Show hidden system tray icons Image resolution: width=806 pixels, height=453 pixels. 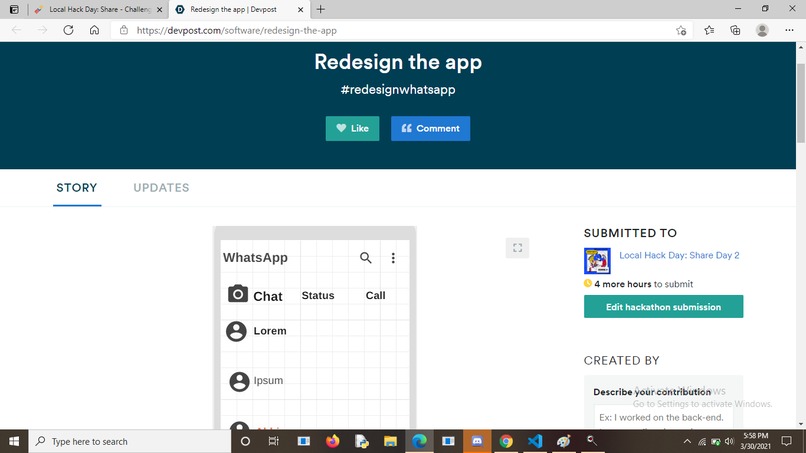pos(687,441)
